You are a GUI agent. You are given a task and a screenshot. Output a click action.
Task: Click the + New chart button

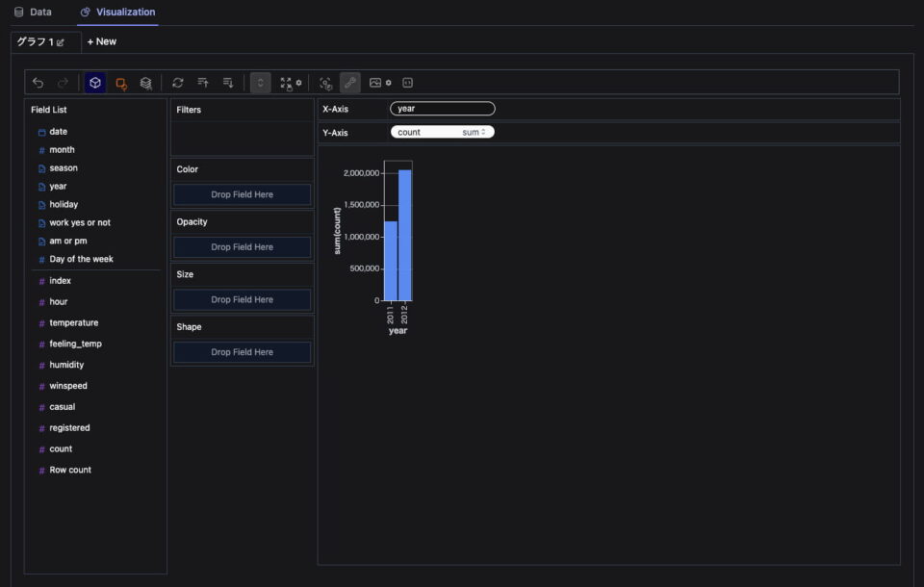point(101,41)
